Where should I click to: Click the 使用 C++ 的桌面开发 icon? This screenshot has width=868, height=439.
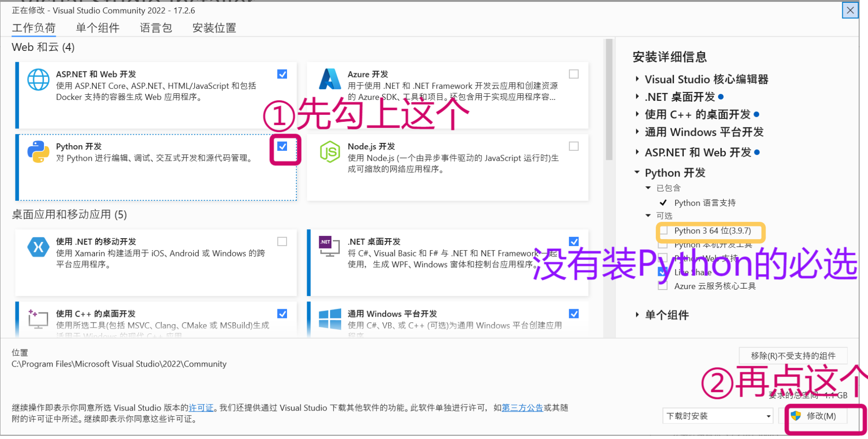38,319
